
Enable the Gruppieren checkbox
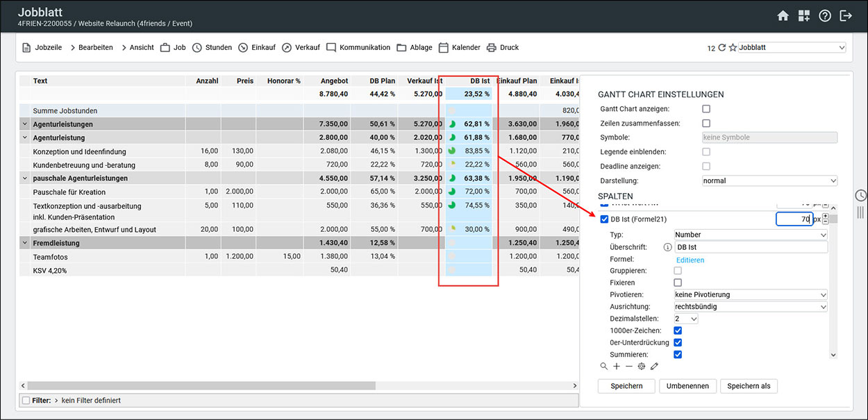[x=678, y=271]
